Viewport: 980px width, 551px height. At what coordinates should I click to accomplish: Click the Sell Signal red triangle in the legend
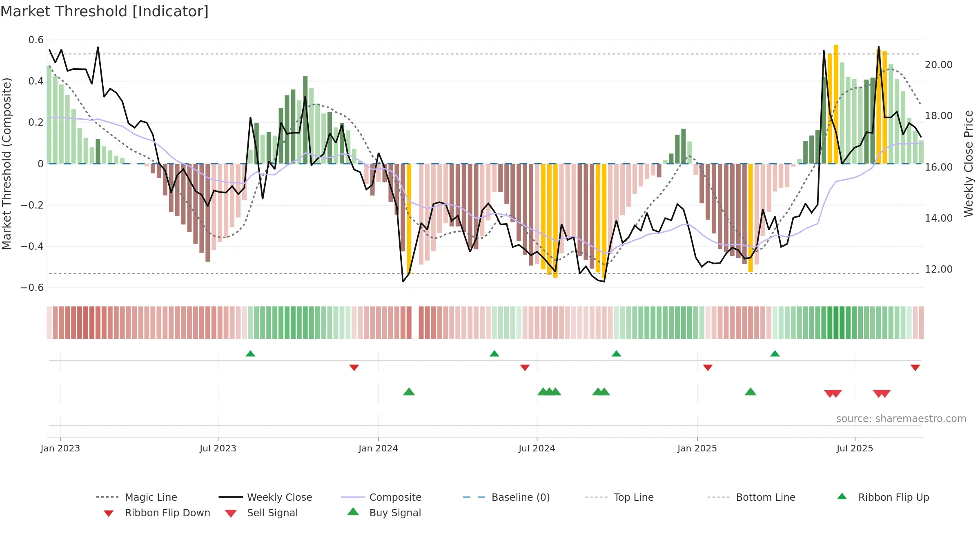(x=231, y=513)
